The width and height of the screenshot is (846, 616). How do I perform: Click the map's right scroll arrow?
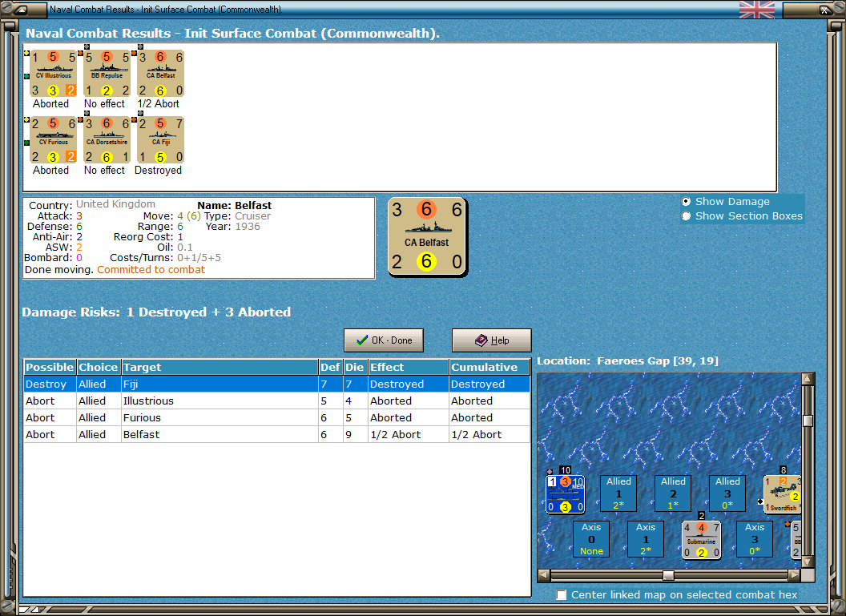[794, 575]
